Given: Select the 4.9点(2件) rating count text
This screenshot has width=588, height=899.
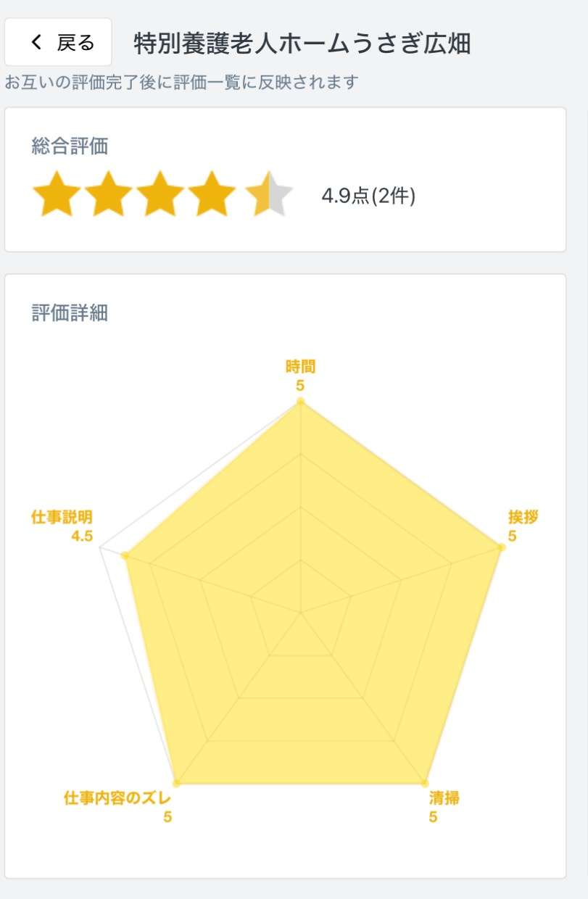Looking at the screenshot, I should [368, 196].
